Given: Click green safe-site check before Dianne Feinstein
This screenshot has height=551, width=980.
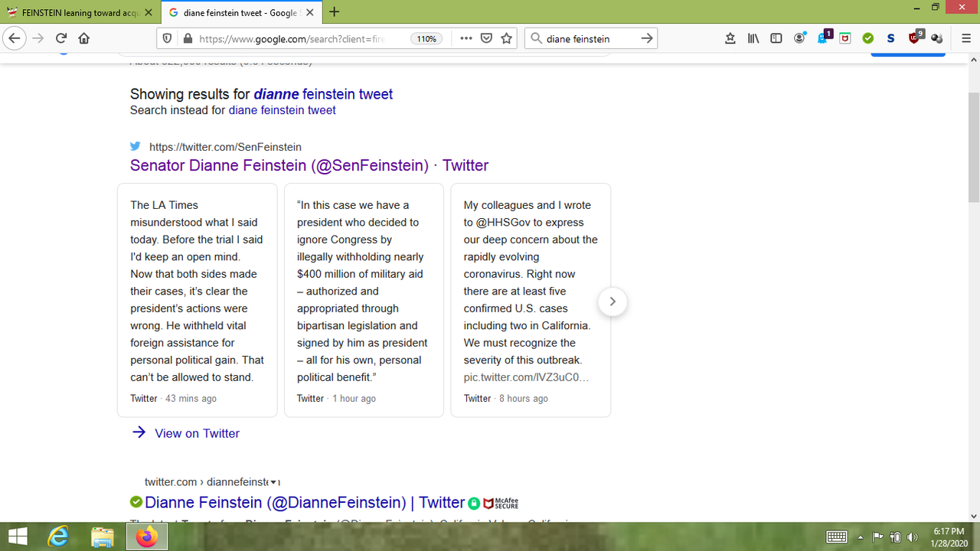Looking at the screenshot, I should [136, 502].
